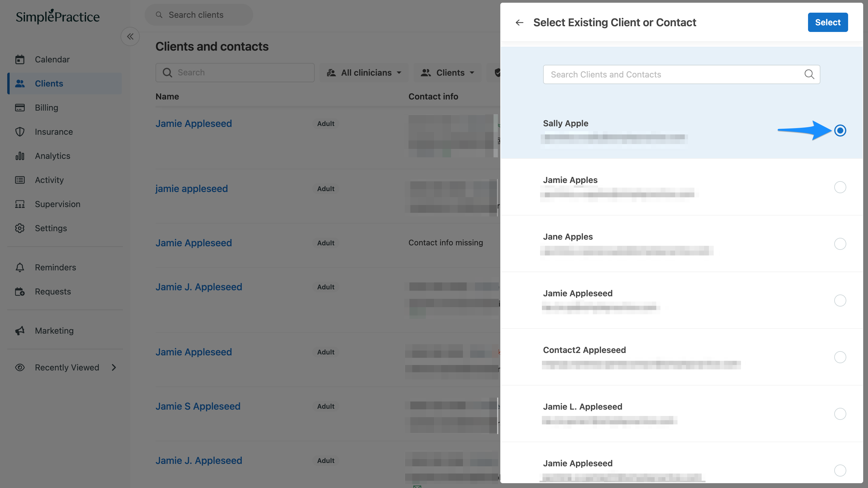Viewport: 868px width, 488px height.
Task: Open Calendar in the sidebar
Action: [x=52, y=59]
